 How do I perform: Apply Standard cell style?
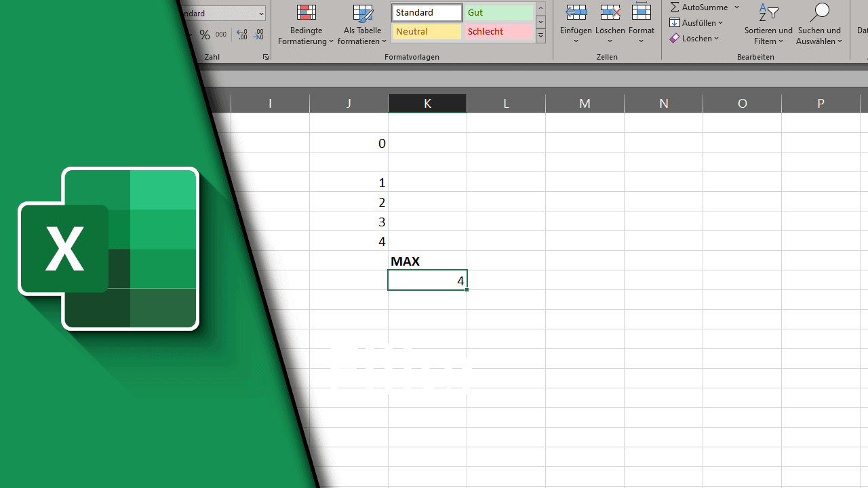(x=427, y=13)
